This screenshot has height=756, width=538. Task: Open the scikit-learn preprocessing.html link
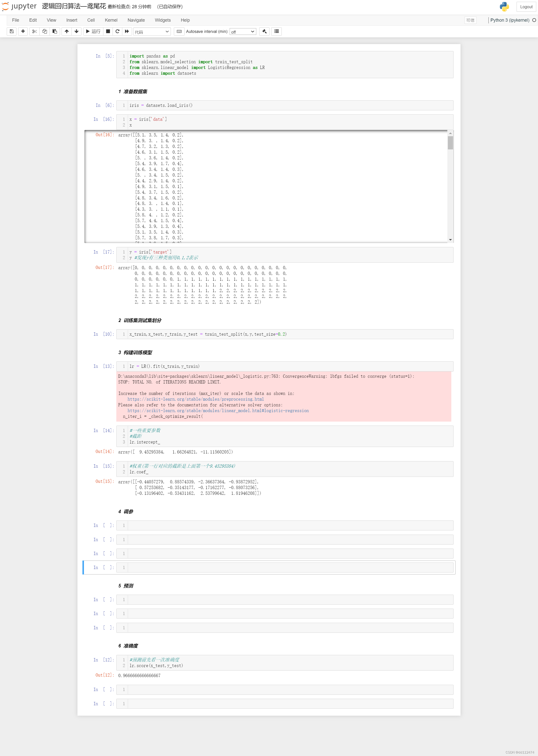click(196, 399)
